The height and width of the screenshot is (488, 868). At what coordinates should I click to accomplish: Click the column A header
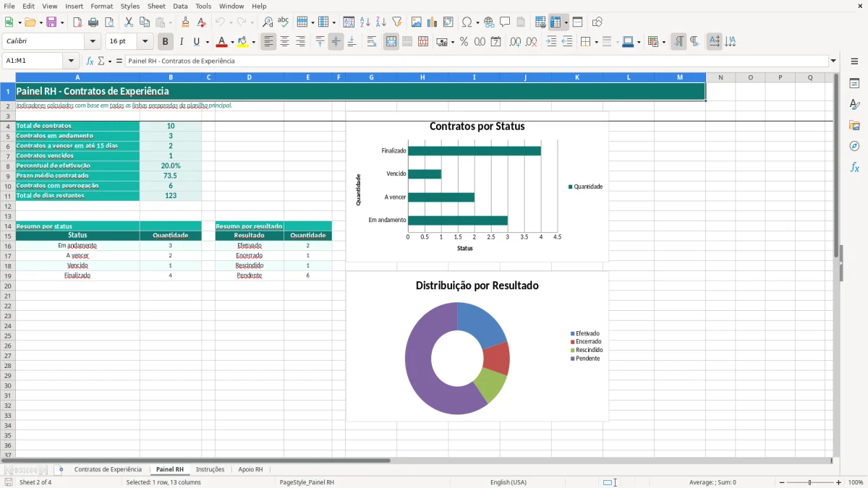(x=77, y=77)
